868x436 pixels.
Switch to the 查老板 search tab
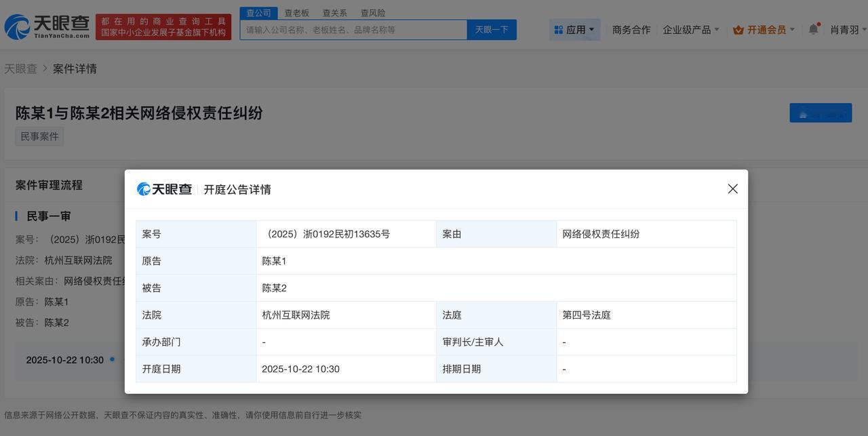(297, 13)
